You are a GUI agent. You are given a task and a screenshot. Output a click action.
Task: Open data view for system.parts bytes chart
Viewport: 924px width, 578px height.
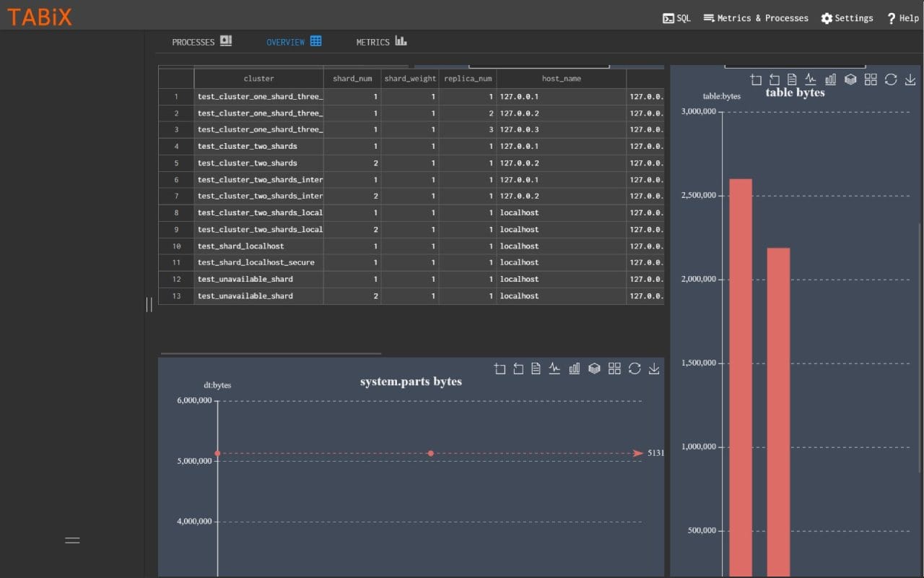pyautogui.click(x=535, y=368)
